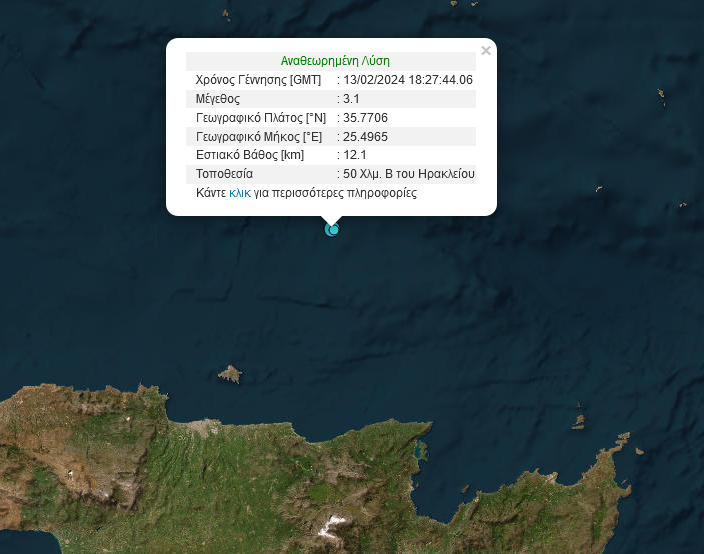Image resolution: width=704 pixels, height=554 pixels.
Task: Click the 'Χρόνος Γένησης [GMT]' label
Action: [257, 80]
